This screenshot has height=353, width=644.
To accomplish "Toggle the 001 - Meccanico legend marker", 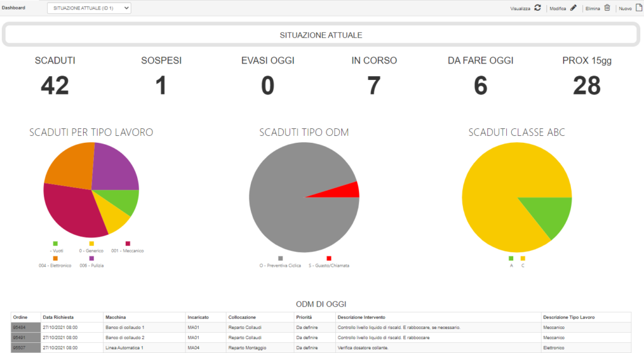I will 128,244.
